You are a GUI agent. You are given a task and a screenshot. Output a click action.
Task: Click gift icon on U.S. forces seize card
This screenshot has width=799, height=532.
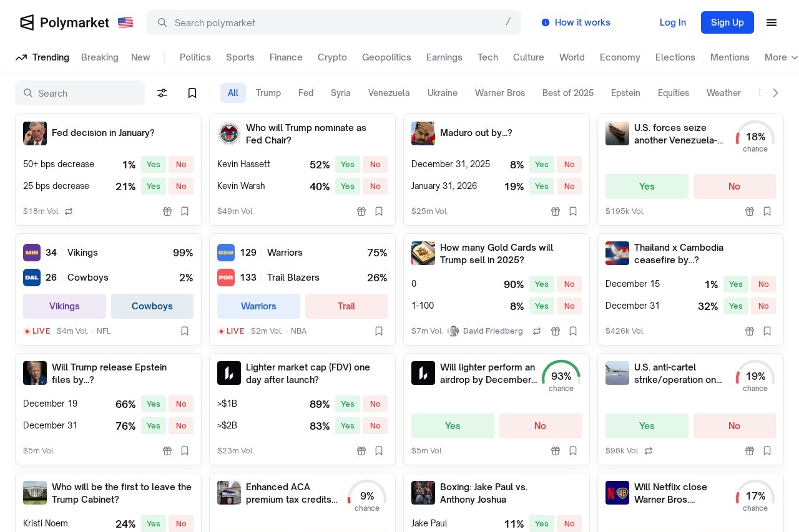750,211
